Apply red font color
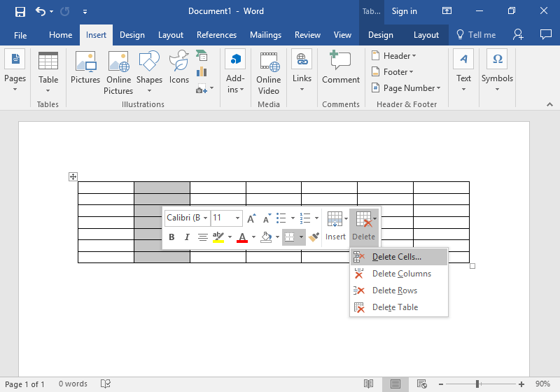The height and width of the screenshot is (392, 560). click(242, 237)
